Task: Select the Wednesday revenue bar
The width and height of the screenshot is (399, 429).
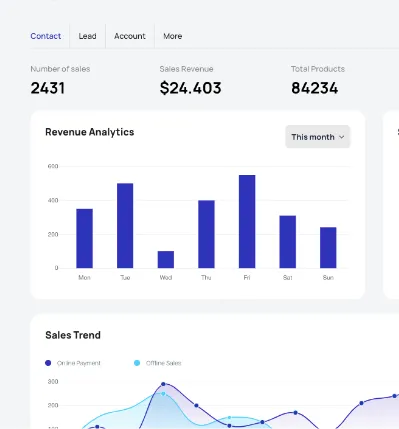Action: pos(166,259)
